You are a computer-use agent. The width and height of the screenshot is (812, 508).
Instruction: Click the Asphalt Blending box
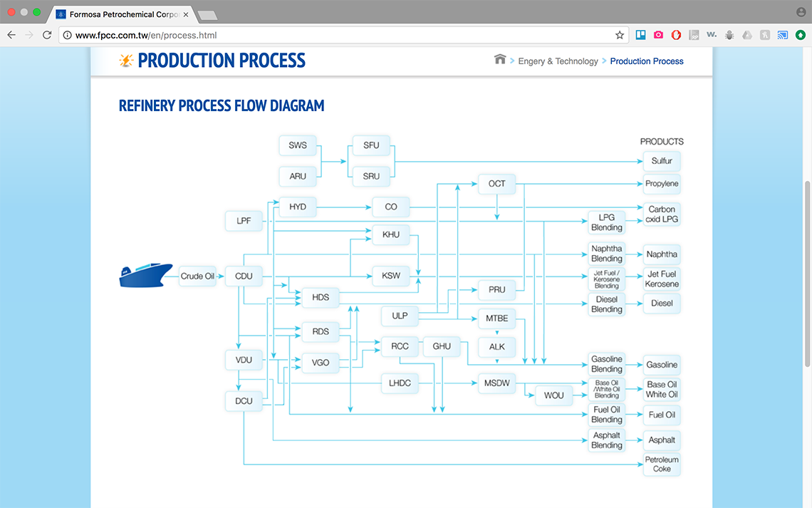click(607, 440)
